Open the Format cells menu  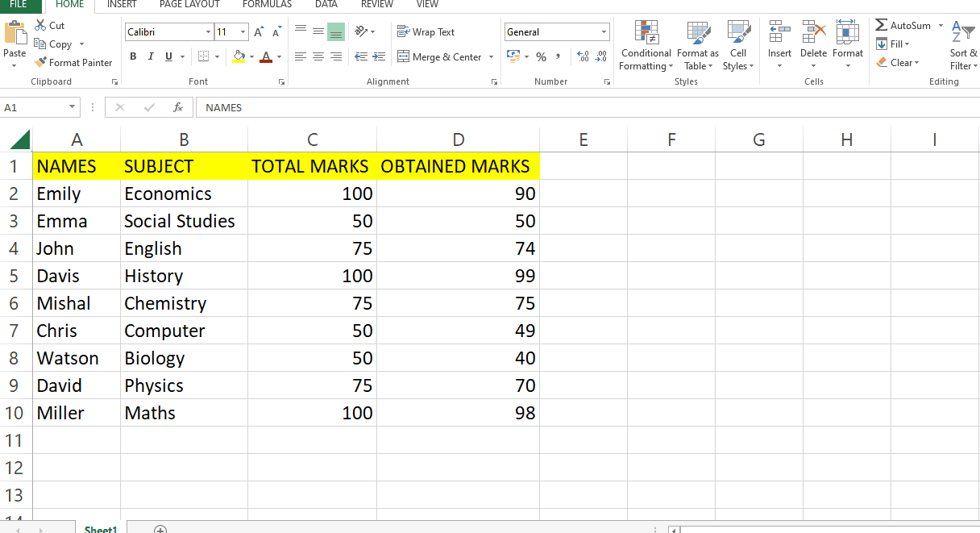(x=848, y=44)
